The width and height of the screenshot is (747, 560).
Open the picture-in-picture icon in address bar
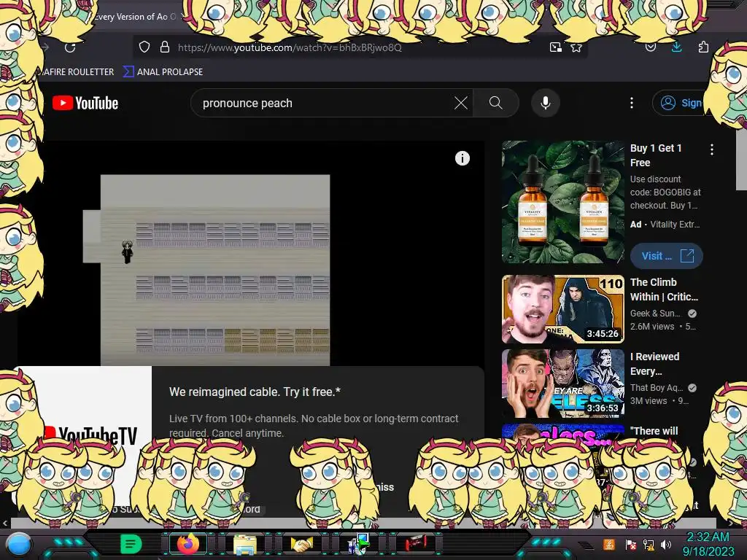(x=555, y=47)
